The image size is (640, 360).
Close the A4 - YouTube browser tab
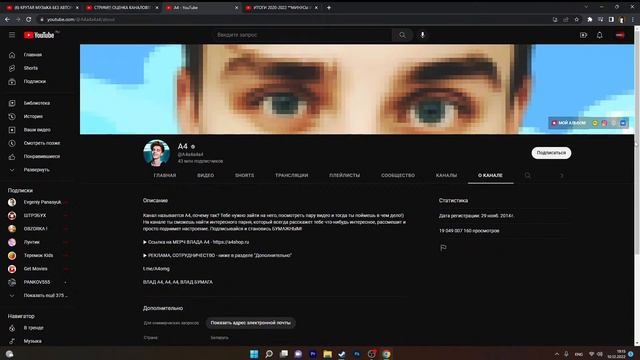[236, 7]
